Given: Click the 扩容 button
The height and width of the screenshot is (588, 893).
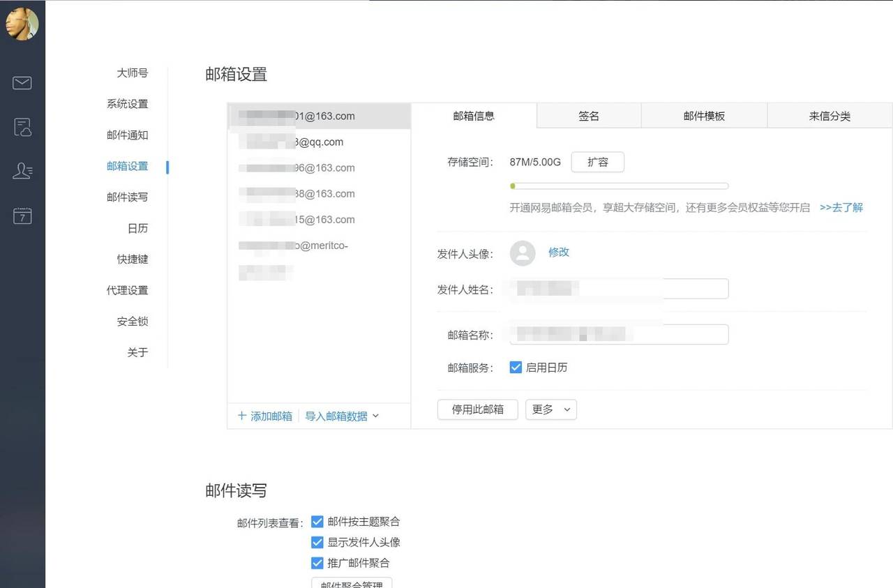Looking at the screenshot, I should click(x=597, y=162).
